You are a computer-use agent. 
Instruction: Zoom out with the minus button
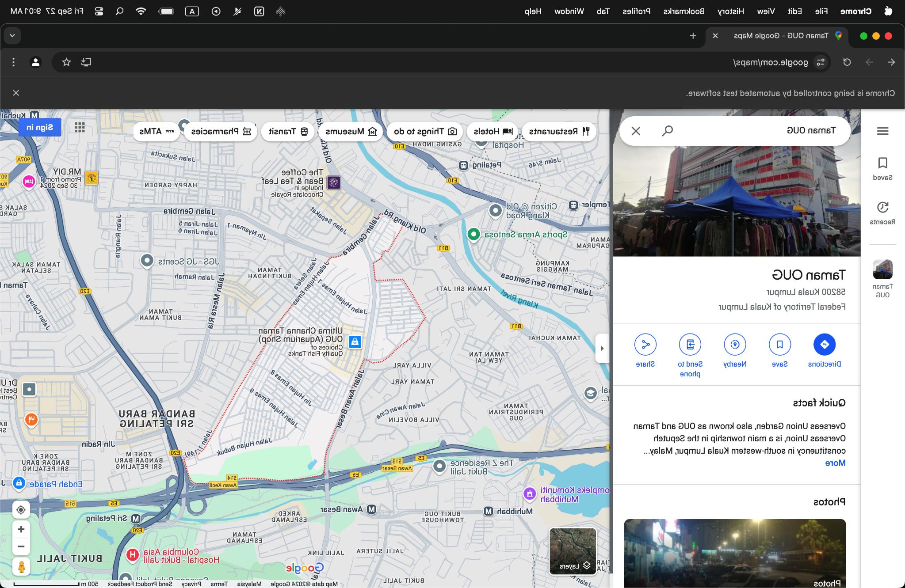[21, 546]
